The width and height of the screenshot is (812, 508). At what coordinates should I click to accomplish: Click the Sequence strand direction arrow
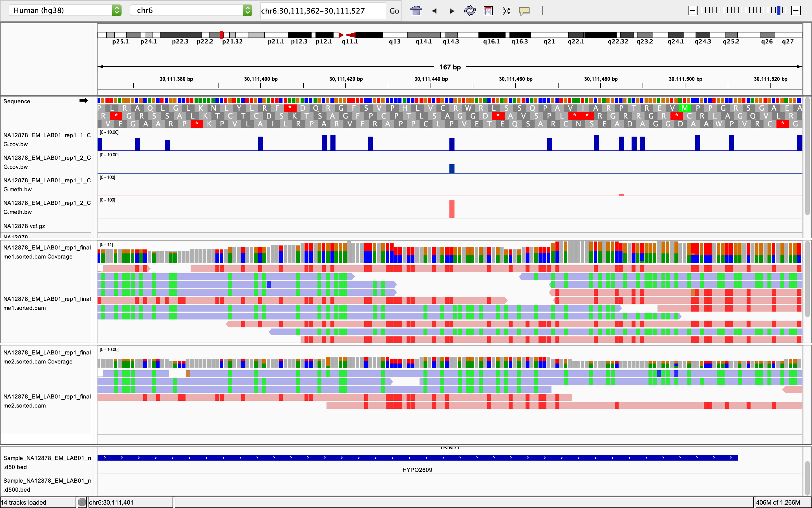coord(83,100)
